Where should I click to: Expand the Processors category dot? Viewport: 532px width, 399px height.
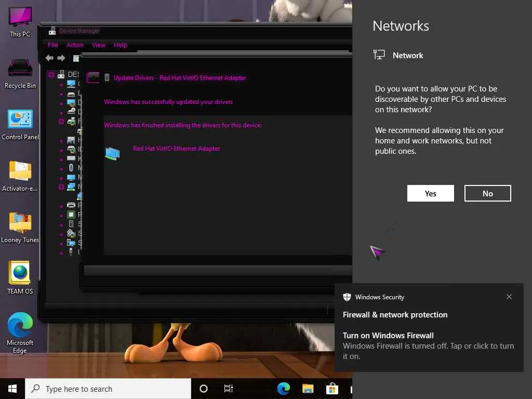tap(61, 215)
